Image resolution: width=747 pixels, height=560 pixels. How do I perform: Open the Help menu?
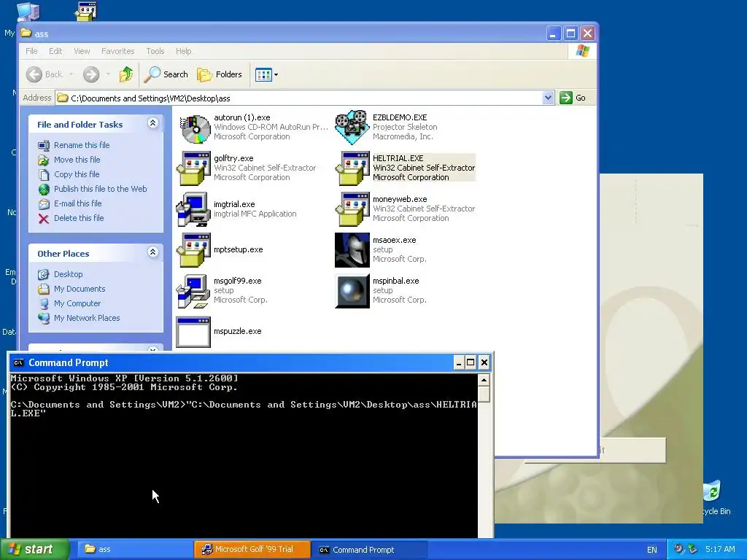pyautogui.click(x=183, y=51)
